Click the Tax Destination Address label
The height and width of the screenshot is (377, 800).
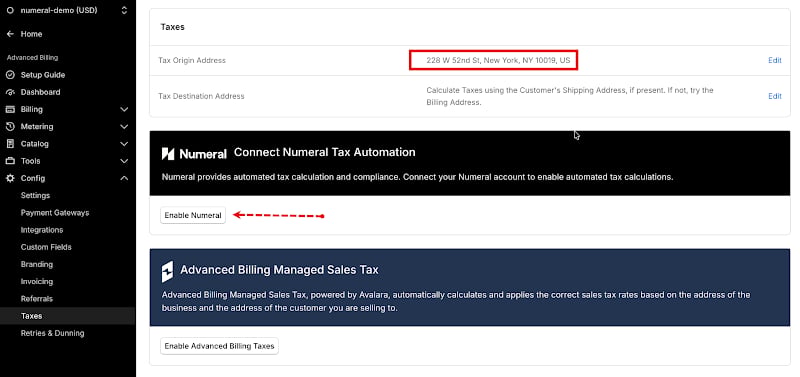(x=201, y=96)
